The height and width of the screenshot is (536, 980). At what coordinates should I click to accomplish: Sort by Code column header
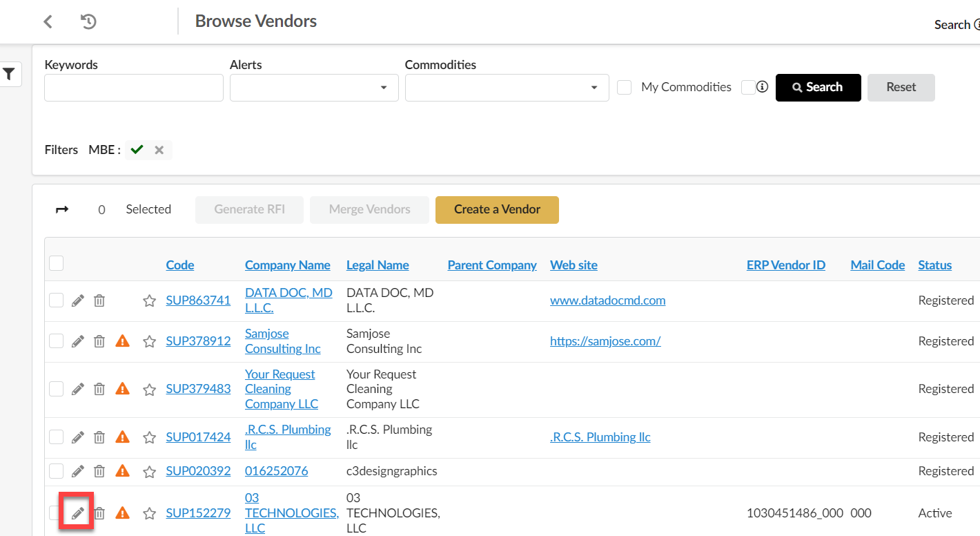[180, 265]
